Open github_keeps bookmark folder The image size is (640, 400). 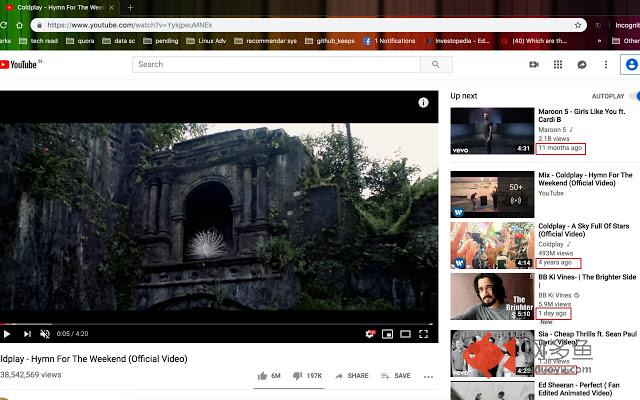click(x=330, y=41)
